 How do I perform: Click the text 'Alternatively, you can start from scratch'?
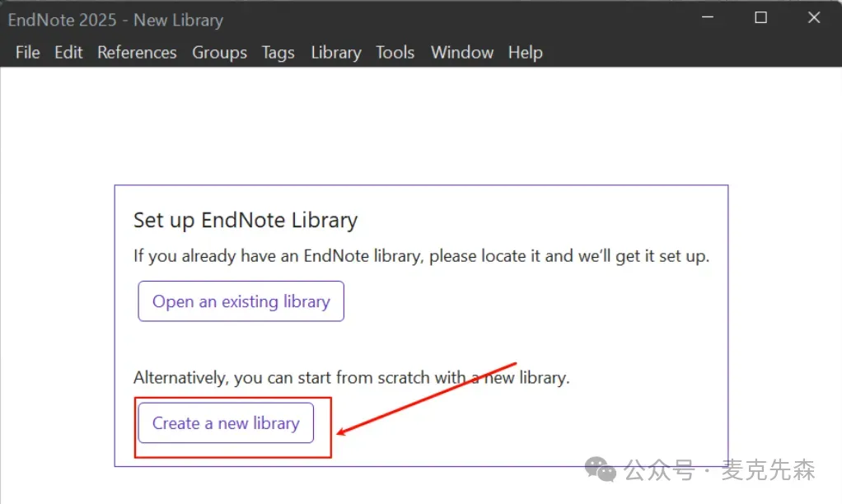tap(283, 377)
